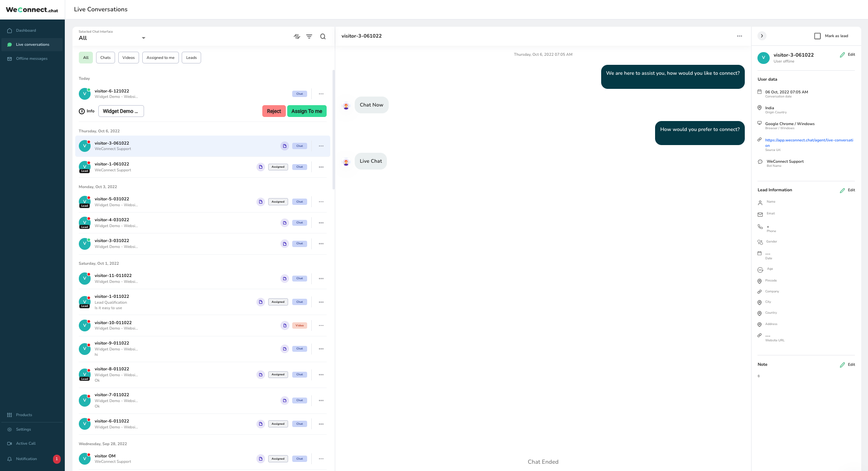Open more options for visitor OM

321,459
